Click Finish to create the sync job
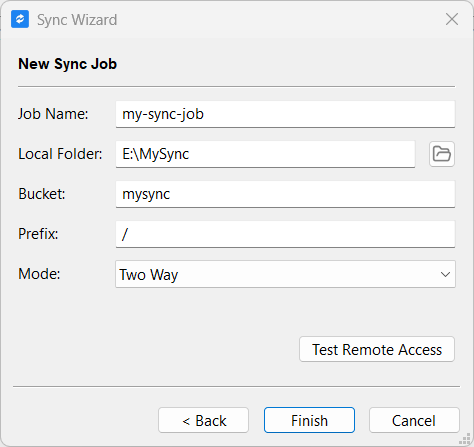This screenshot has width=474, height=447. pos(309,420)
